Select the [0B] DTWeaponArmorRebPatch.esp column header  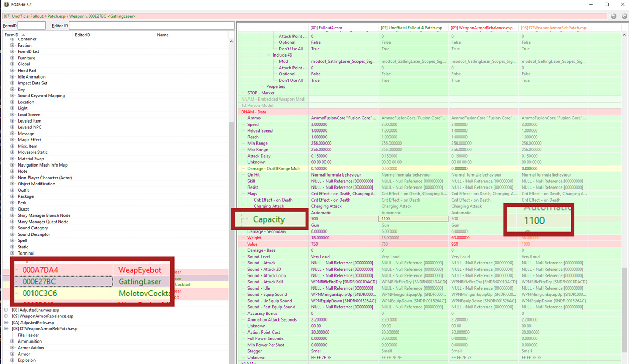pos(553,28)
